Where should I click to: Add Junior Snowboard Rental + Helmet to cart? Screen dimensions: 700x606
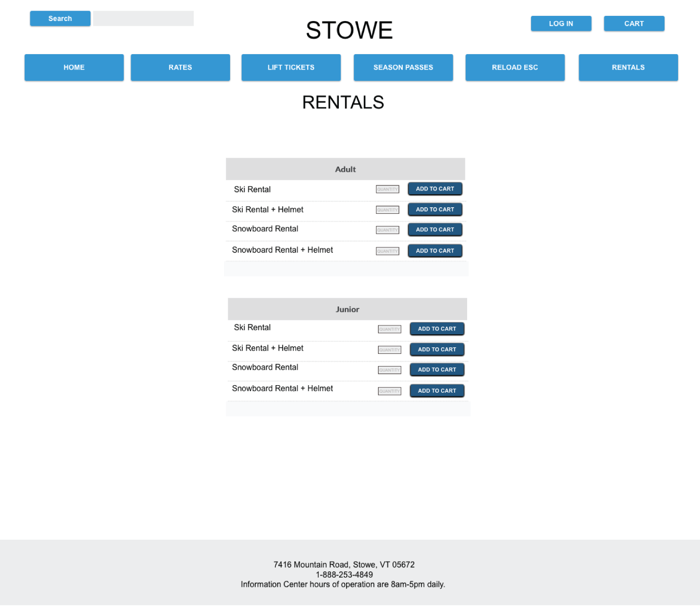point(437,391)
